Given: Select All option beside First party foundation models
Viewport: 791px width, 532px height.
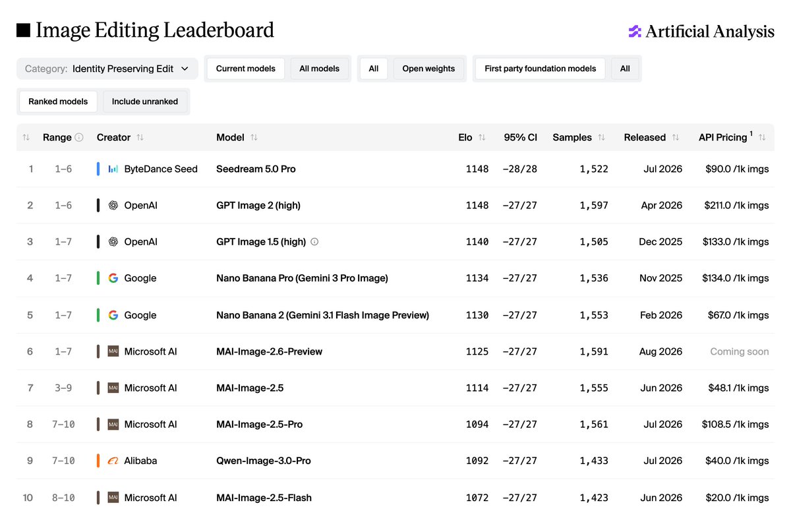Looking at the screenshot, I should pyautogui.click(x=625, y=69).
